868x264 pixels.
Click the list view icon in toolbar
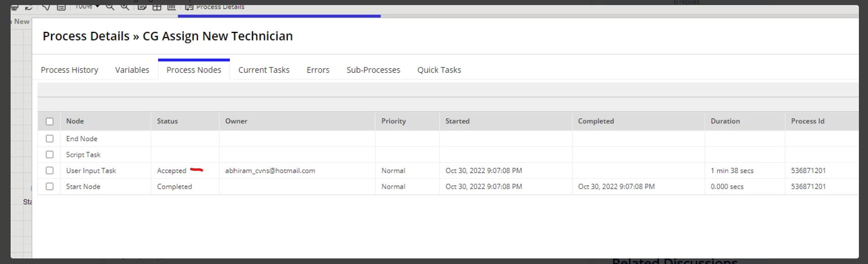(x=61, y=7)
